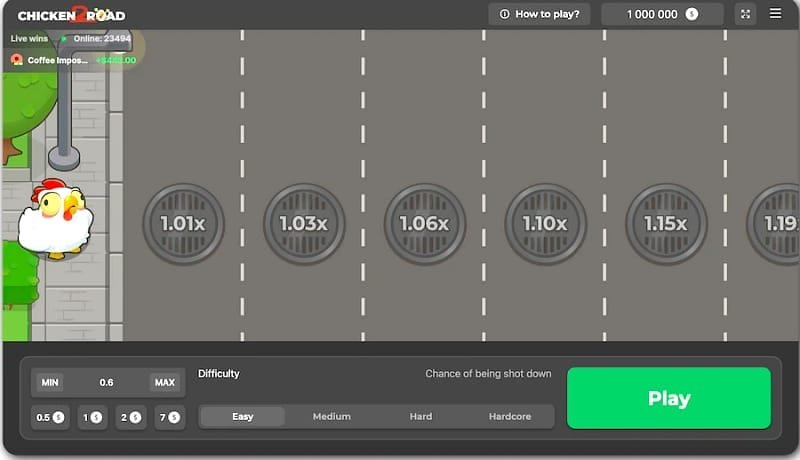Click the 1.03x manhole multiplier
This screenshot has height=460, width=800.
point(304,224)
